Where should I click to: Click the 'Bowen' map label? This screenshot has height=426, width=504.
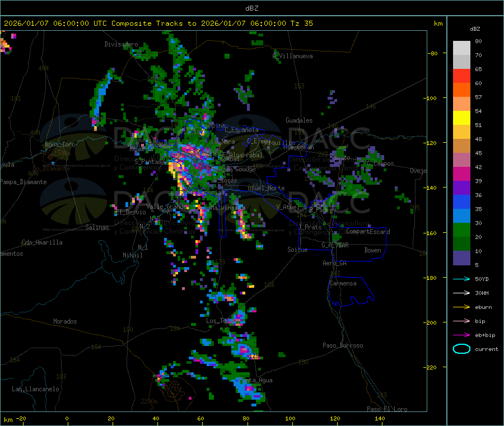click(372, 250)
